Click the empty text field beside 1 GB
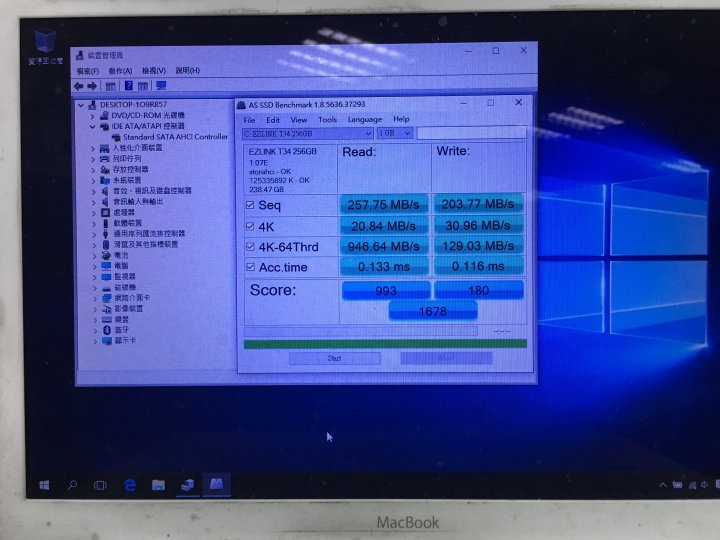The height and width of the screenshot is (540, 720). pyautogui.click(x=472, y=133)
